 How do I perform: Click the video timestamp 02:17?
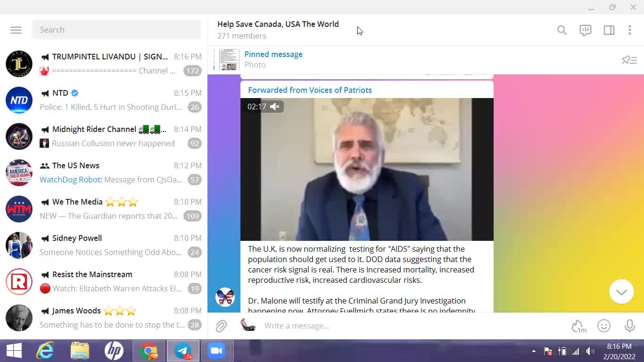pos(257,107)
